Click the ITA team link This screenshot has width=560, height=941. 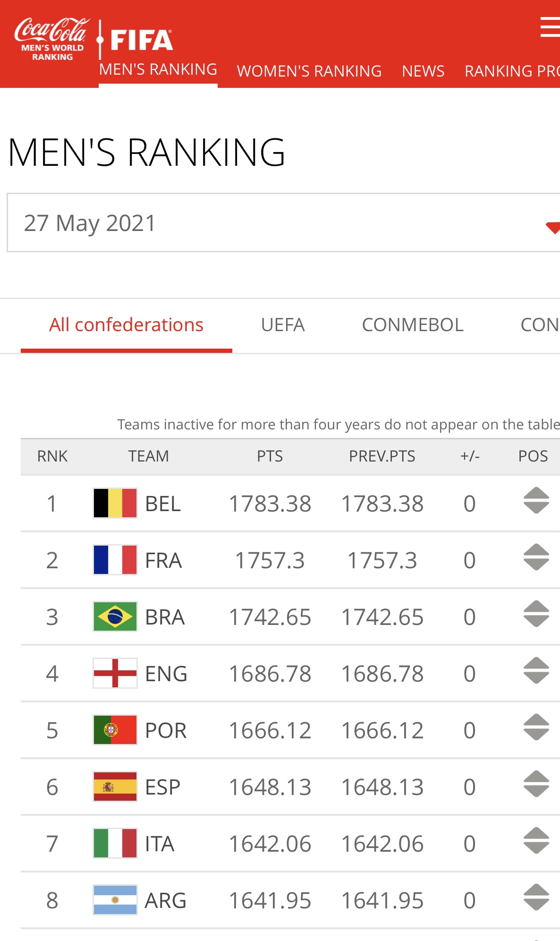point(160,844)
